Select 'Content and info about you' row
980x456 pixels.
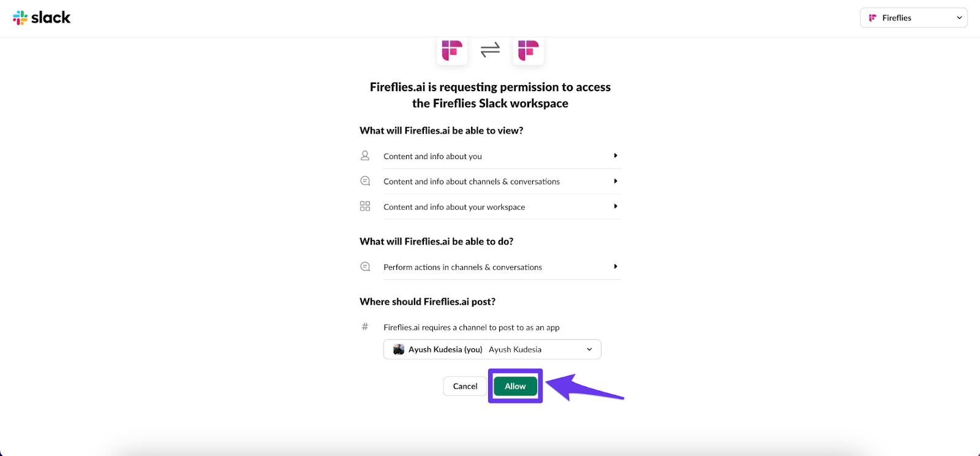[x=490, y=156]
